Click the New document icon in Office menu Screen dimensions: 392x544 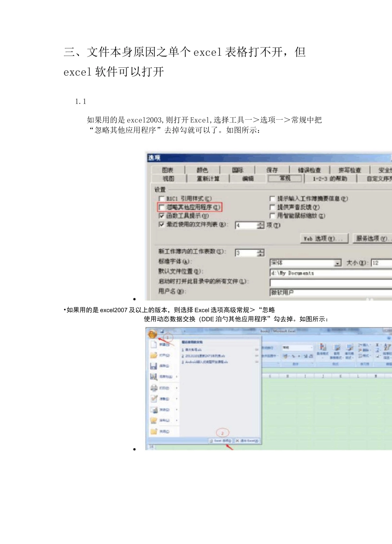click(153, 344)
